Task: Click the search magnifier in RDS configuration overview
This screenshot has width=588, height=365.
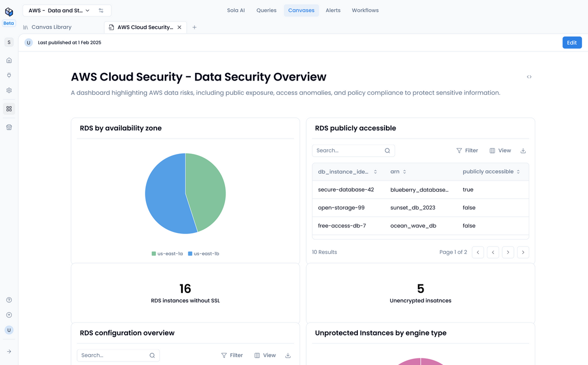Action: (x=152, y=355)
